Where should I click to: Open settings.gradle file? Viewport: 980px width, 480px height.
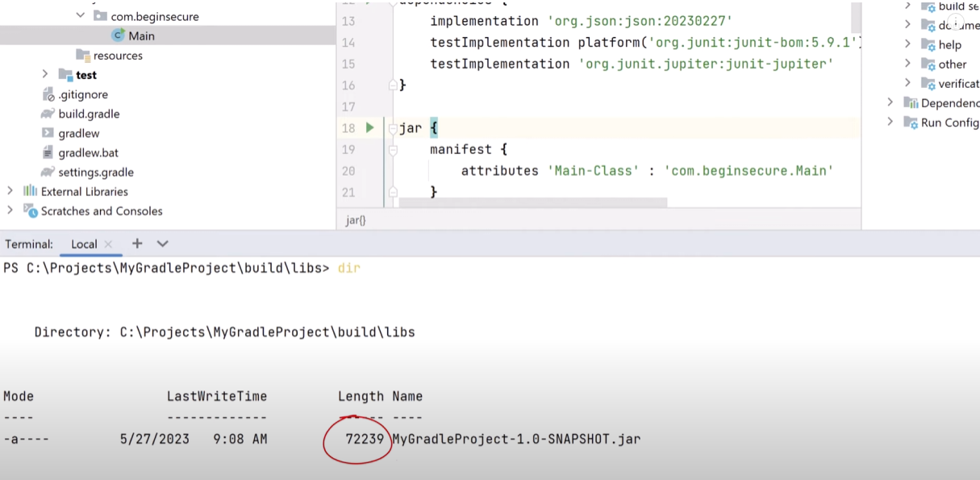(x=96, y=172)
